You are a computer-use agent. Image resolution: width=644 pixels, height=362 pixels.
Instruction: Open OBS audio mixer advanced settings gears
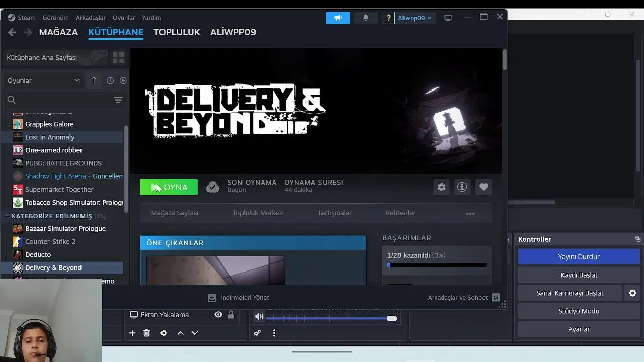click(x=257, y=333)
